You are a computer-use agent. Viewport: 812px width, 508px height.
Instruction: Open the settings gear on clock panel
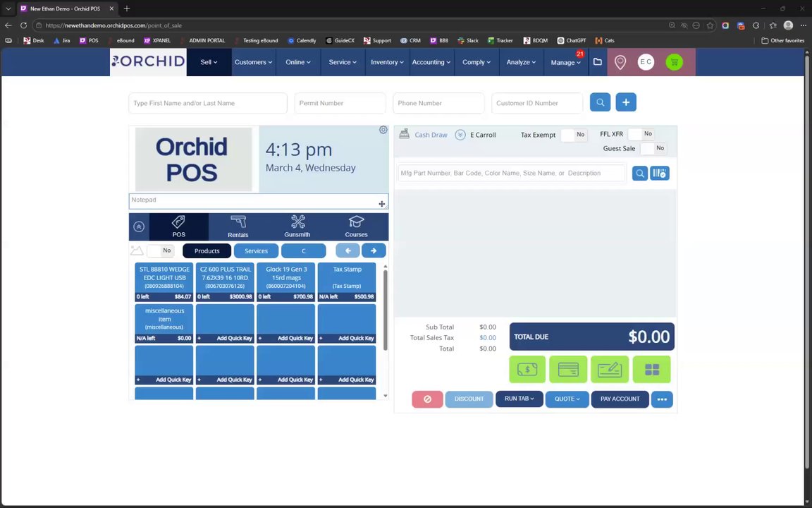tap(383, 130)
